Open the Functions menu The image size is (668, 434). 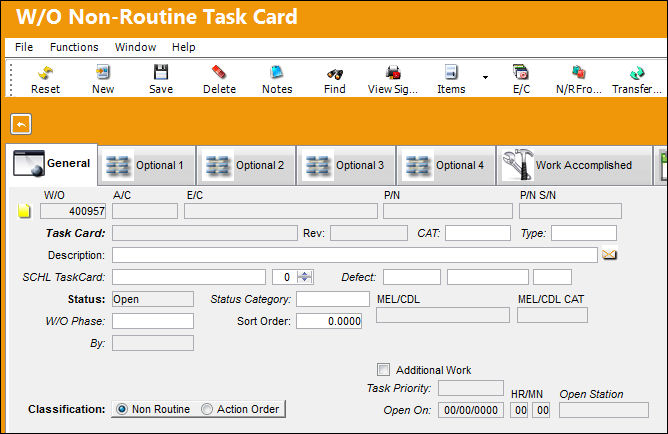click(74, 47)
